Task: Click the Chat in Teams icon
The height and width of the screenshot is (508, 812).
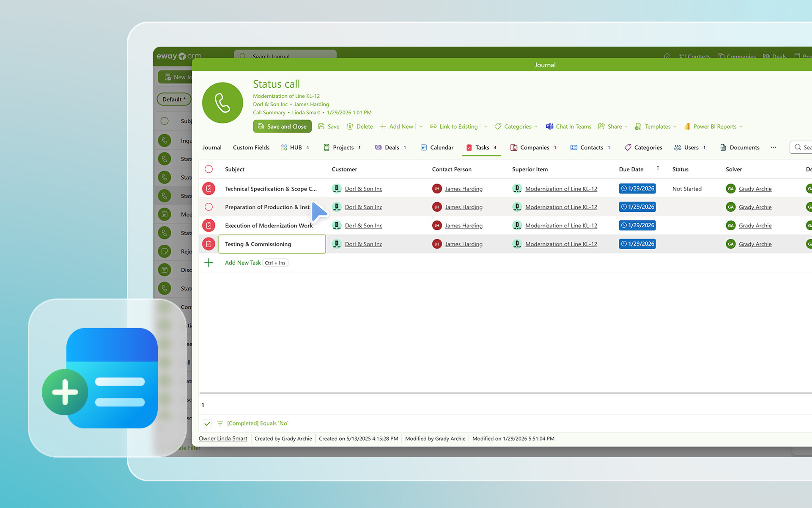Action: [x=549, y=127]
